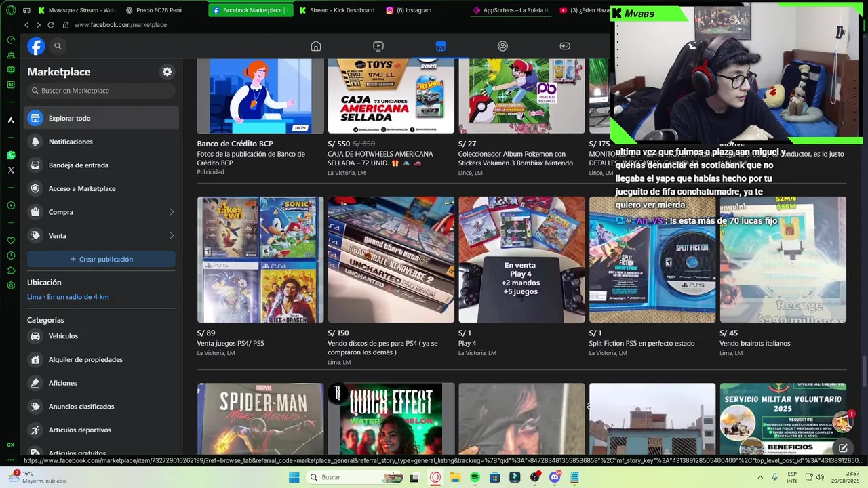868x488 pixels.
Task: Click the Facebook search magnifier icon
Action: [x=58, y=46]
